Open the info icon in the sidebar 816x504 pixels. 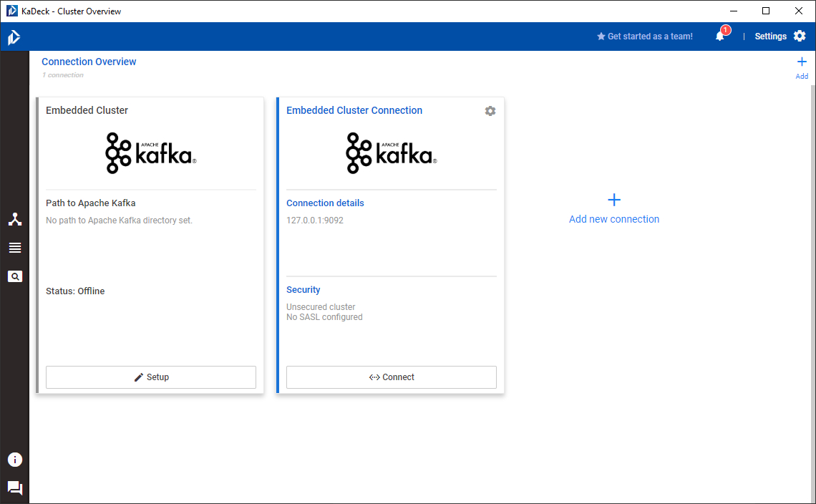click(x=15, y=460)
